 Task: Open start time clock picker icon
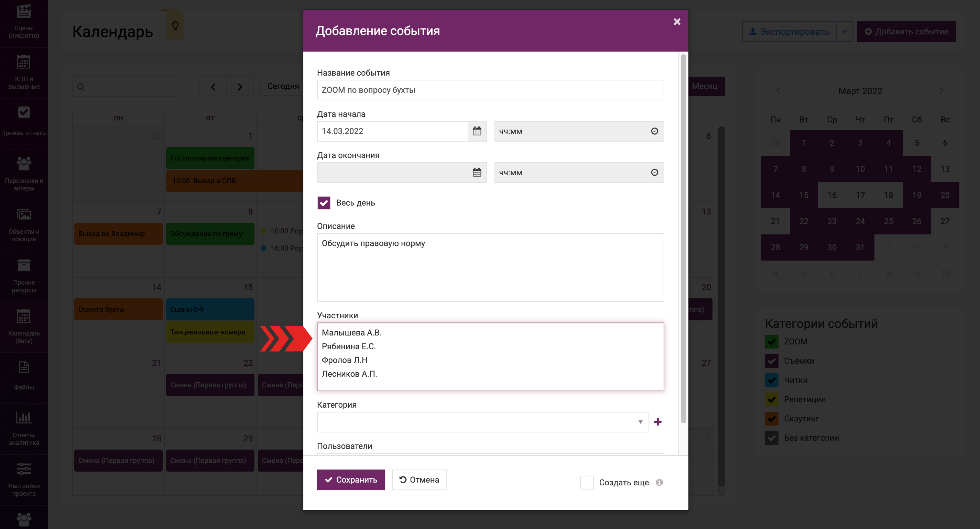coord(654,131)
